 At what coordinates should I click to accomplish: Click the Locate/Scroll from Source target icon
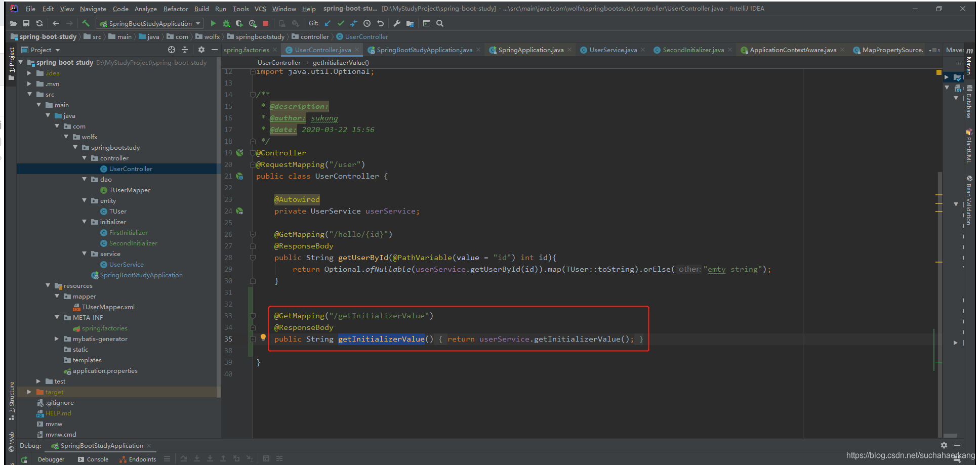172,50
